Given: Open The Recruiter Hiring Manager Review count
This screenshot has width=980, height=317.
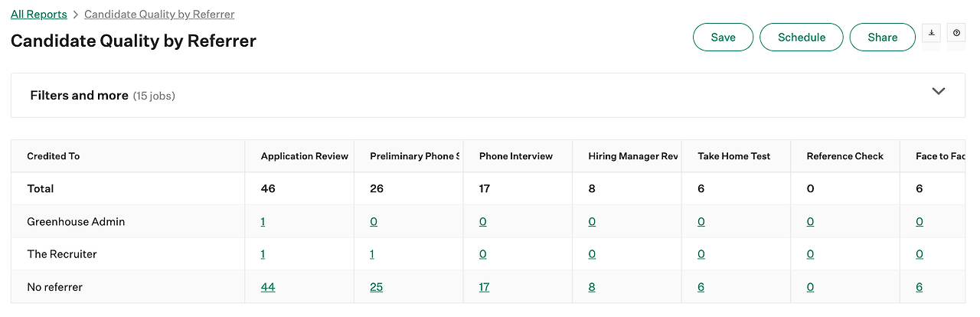Looking at the screenshot, I should 592,254.
